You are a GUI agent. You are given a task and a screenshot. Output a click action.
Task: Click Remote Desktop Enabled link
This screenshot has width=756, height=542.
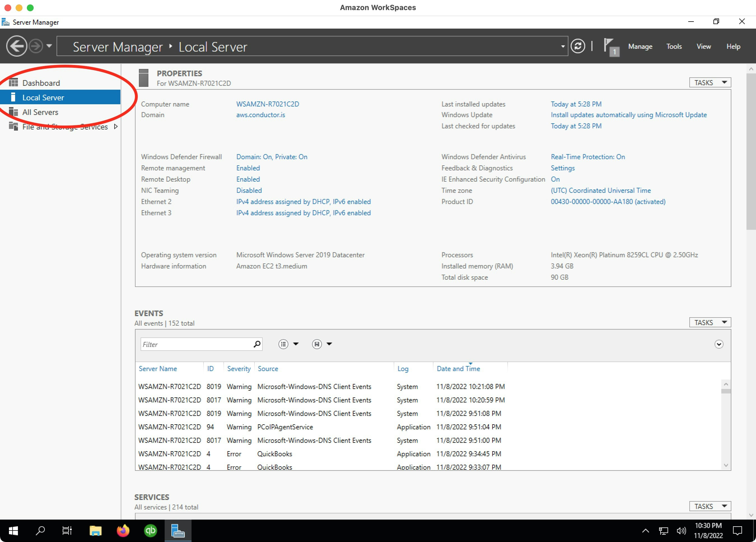click(x=248, y=179)
